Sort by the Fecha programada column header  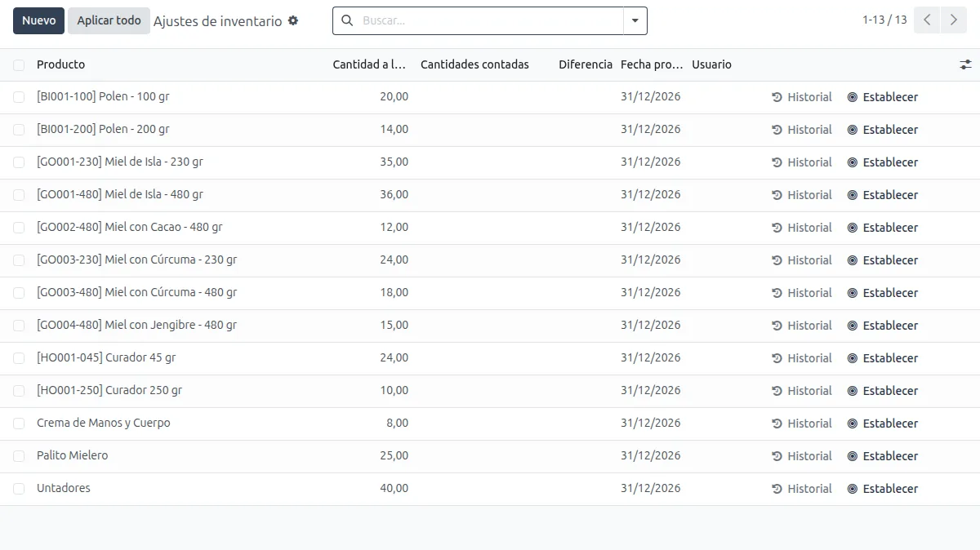(652, 64)
